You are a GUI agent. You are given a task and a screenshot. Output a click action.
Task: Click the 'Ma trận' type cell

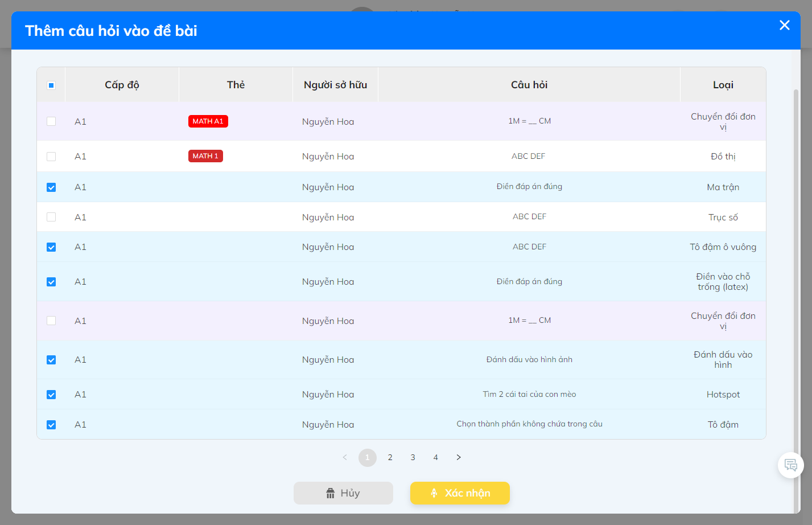tap(723, 187)
